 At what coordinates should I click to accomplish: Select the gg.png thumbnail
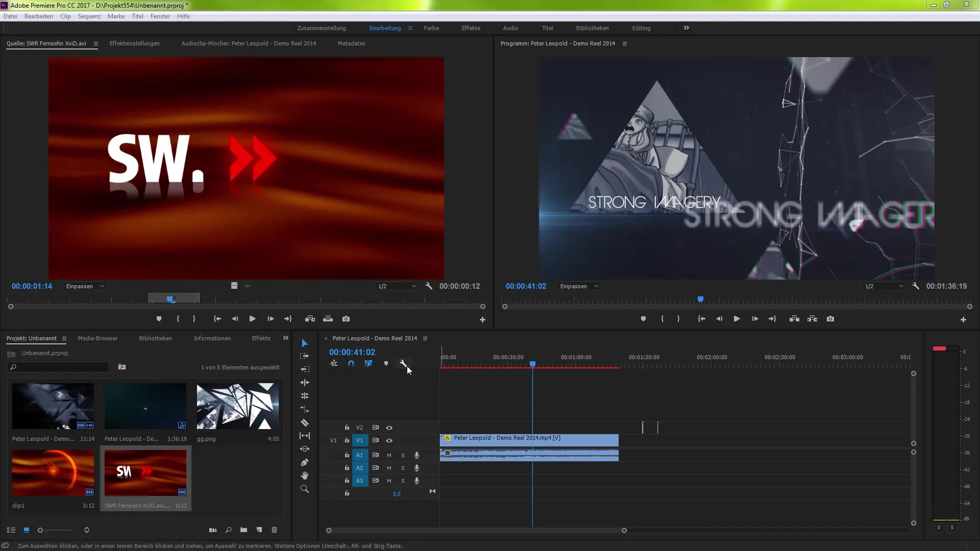pos(238,407)
